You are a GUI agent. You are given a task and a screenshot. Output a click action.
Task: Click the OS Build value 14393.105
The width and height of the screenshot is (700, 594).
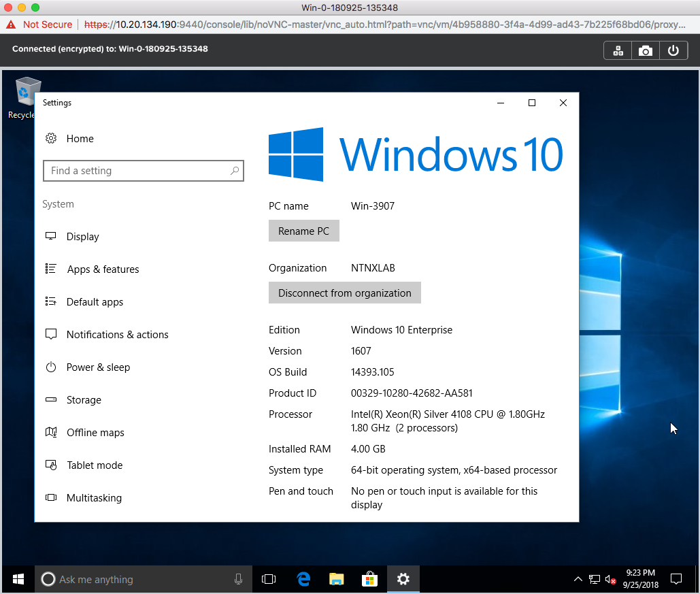[372, 372]
